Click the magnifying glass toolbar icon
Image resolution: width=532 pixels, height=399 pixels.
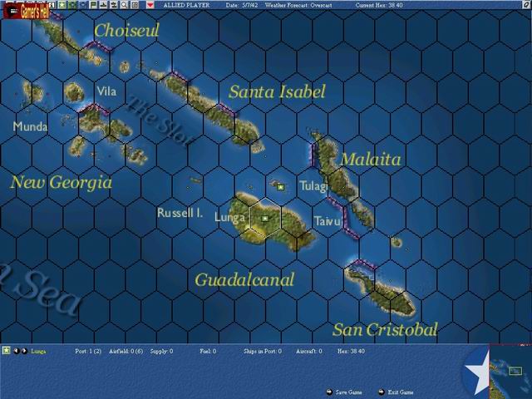pyautogui.click(x=124, y=5)
